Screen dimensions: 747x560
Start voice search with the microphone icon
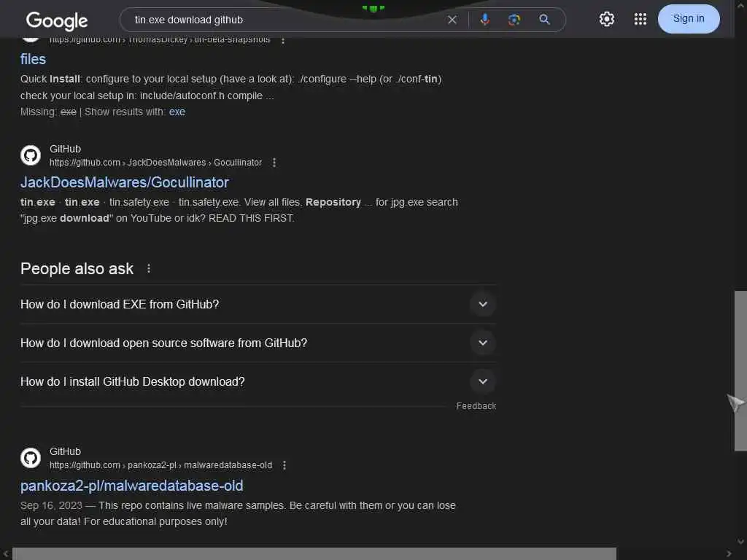pyautogui.click(x=484, y=20)
